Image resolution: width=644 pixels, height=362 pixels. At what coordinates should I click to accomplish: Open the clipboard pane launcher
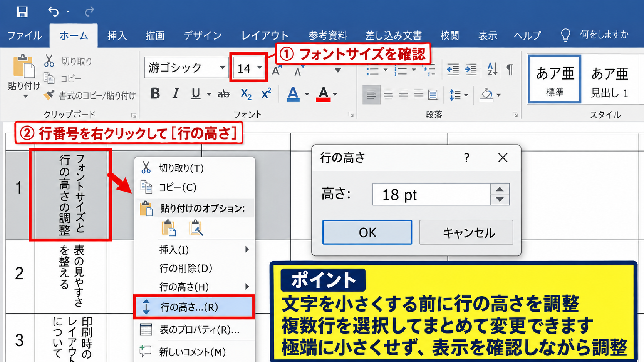[x=134, y=115]
